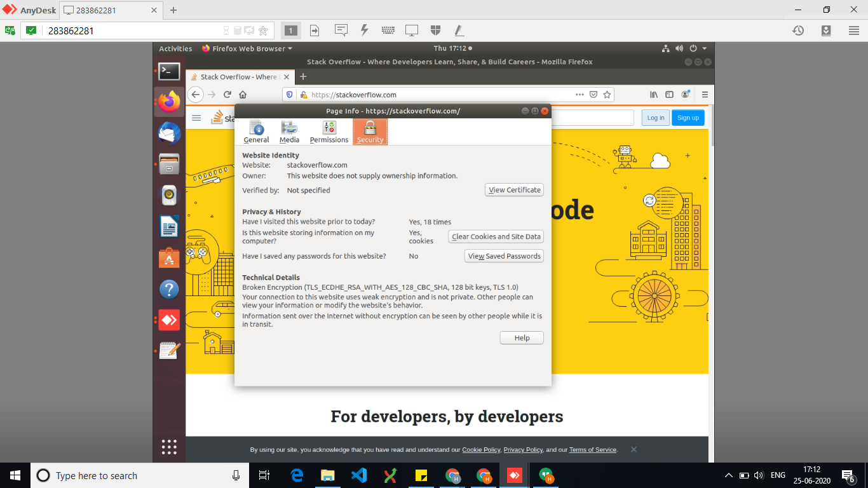Switch to the Media tab in Page Info

click(x=289, y=132)
